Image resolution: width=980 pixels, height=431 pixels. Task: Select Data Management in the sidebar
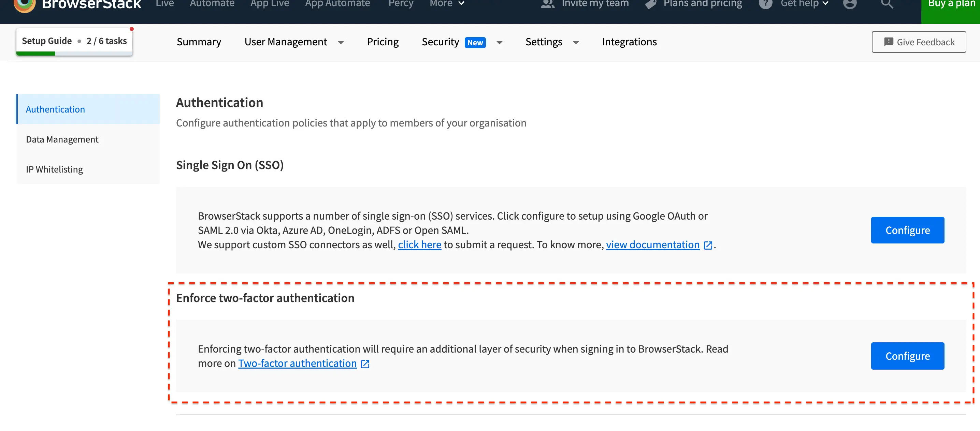(62, 139)
